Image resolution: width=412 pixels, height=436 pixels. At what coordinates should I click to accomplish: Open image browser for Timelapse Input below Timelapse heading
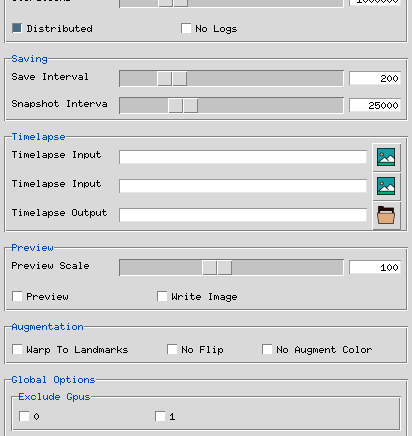tap(386, 157)
